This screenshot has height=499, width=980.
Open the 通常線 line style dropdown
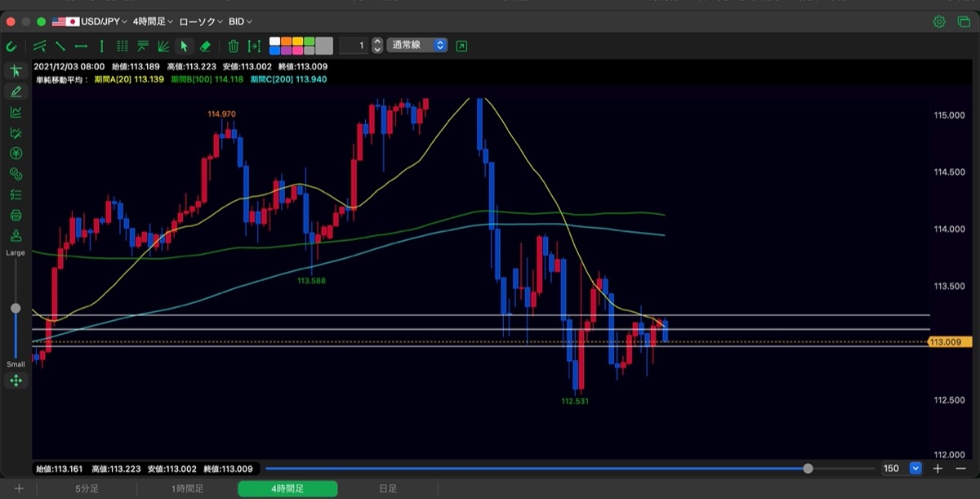click(x=418, y=46)
